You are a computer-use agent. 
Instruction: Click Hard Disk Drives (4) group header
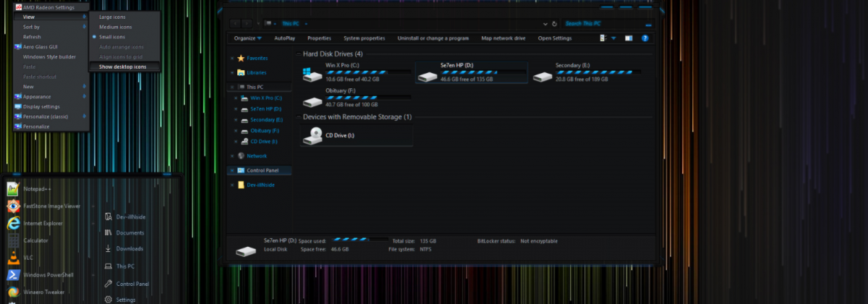pos(333,54)
